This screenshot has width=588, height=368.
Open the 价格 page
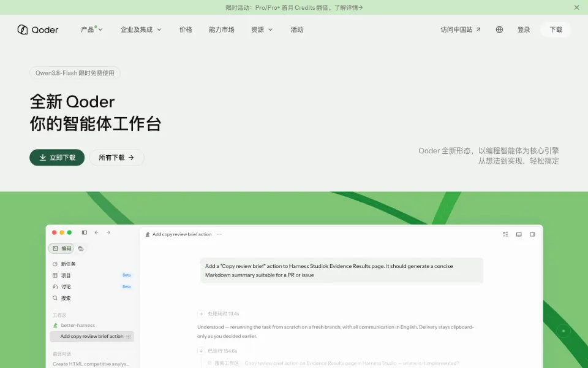coord(186,29)
